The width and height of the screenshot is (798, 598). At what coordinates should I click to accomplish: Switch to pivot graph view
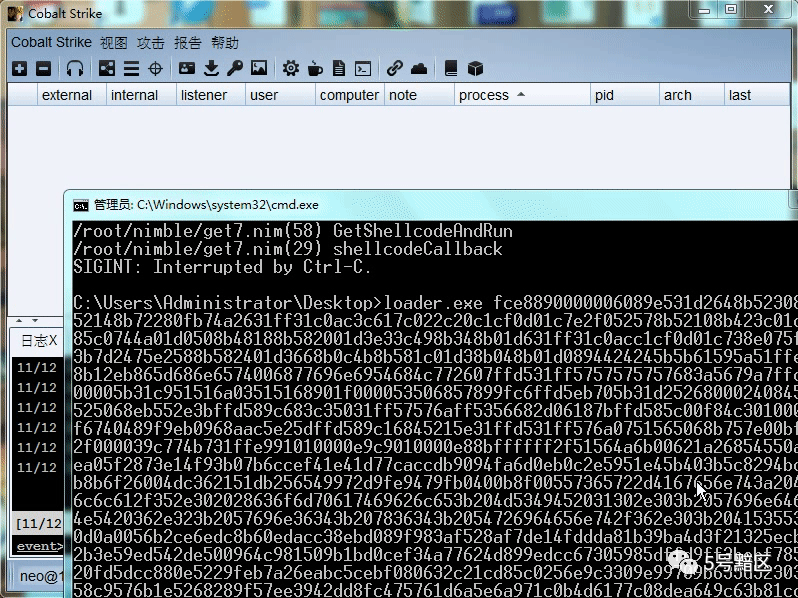[x=107, y=68]
